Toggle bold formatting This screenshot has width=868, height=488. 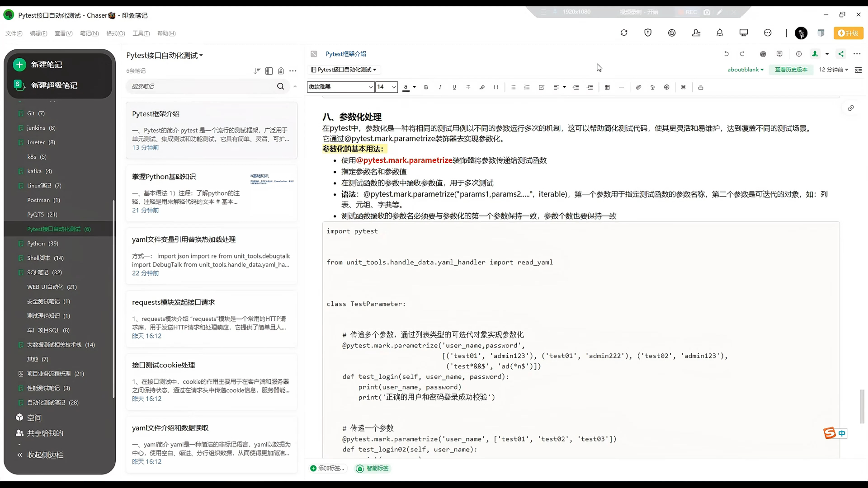coord(426,87)
